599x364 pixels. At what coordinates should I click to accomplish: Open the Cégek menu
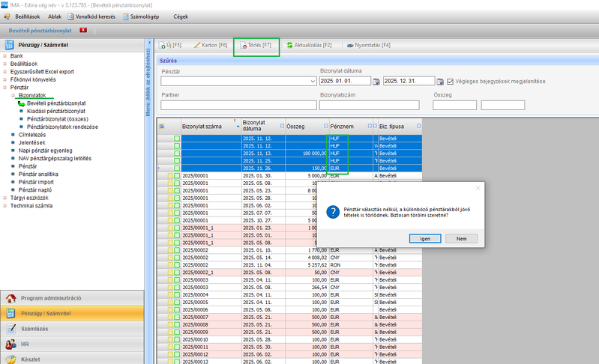tap(181, 16)
